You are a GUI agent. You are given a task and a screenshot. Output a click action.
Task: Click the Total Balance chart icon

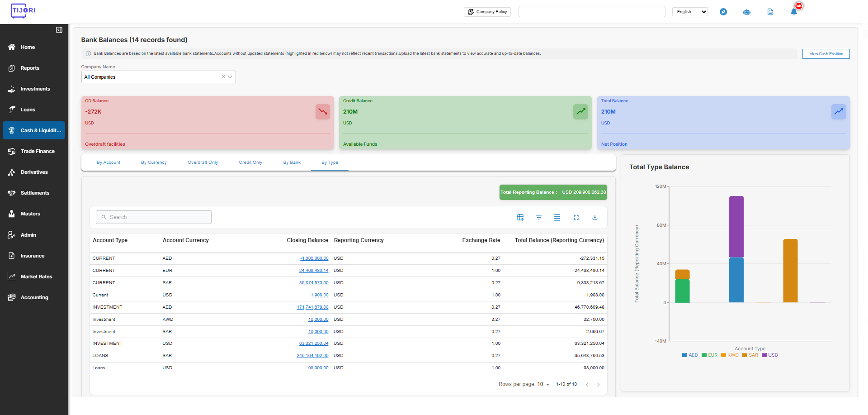pos(839,111)
